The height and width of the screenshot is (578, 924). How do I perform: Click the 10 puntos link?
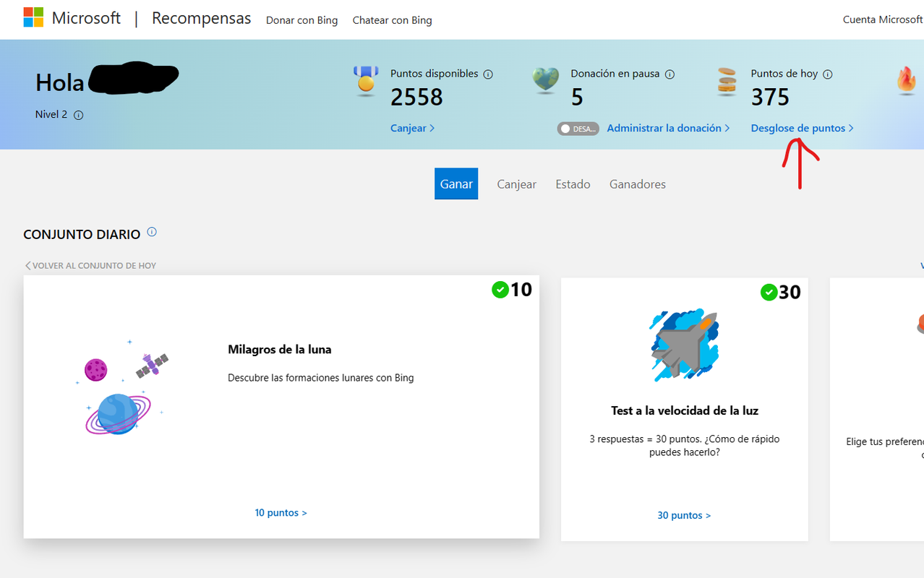(281, 513)
